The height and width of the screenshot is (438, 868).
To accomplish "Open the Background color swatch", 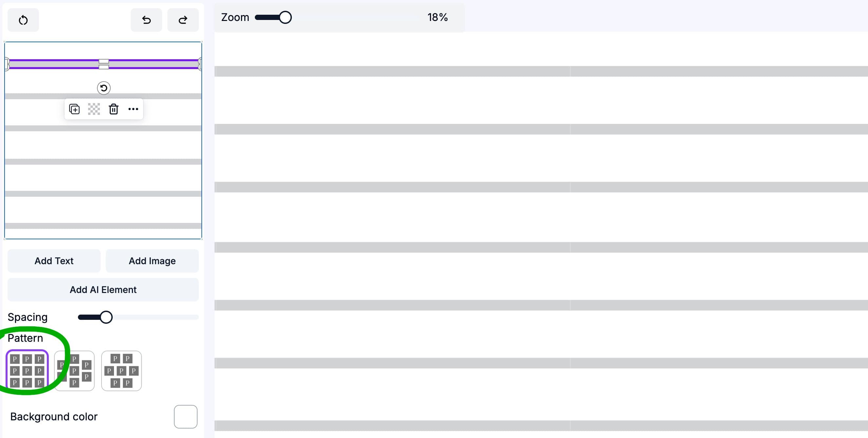I will (x=185, y=416).
